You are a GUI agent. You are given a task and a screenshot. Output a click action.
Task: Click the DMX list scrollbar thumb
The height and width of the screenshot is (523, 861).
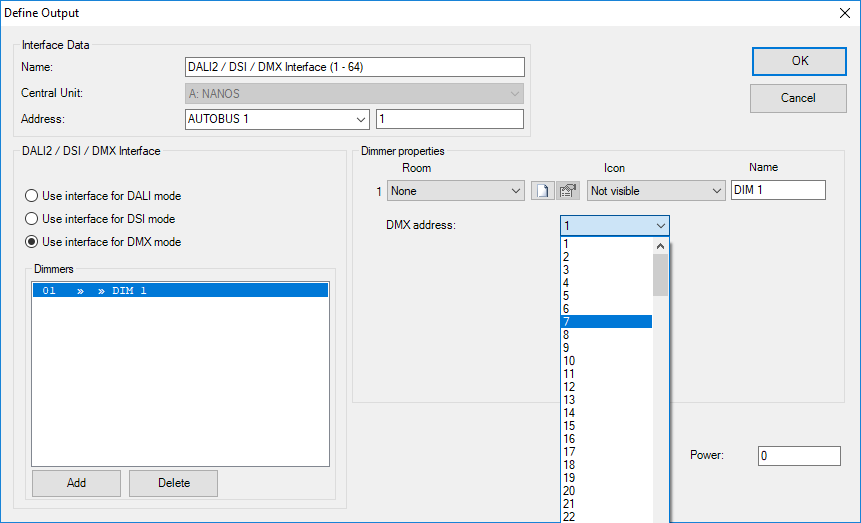tap(660, 274)
